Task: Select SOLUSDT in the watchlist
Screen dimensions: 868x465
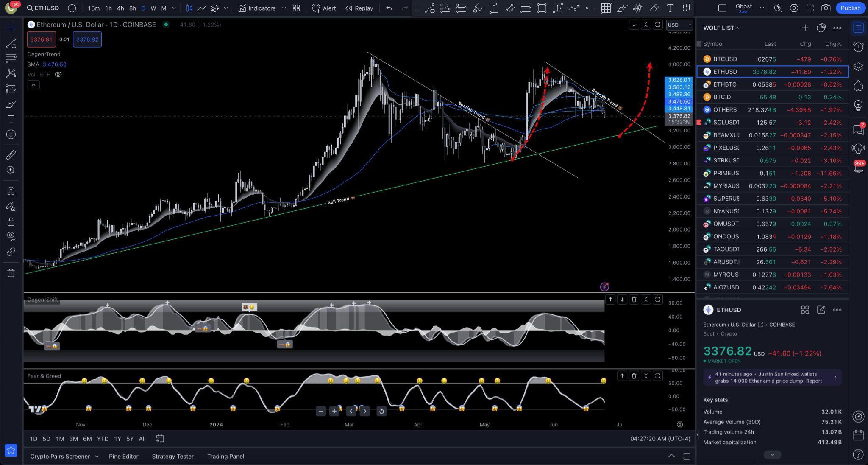Action: [x=727, y=122]
